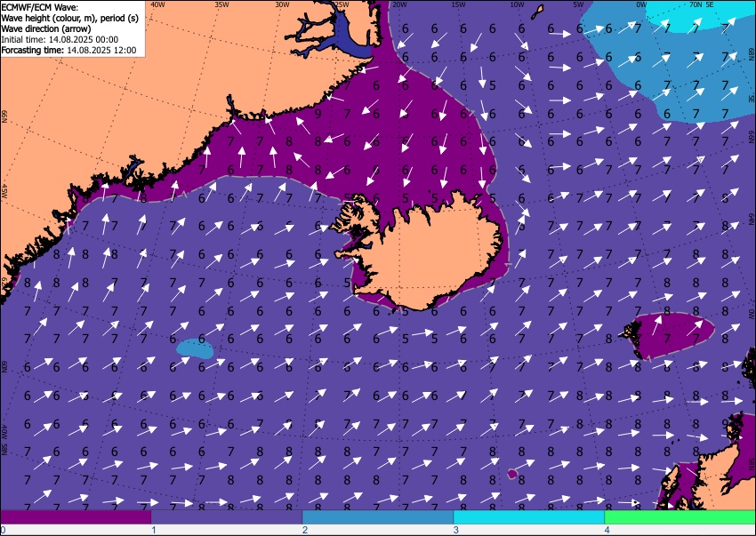
Task: Click 'Initial time: 14.08.2025 00:00' line
Action: pos(60,39)
